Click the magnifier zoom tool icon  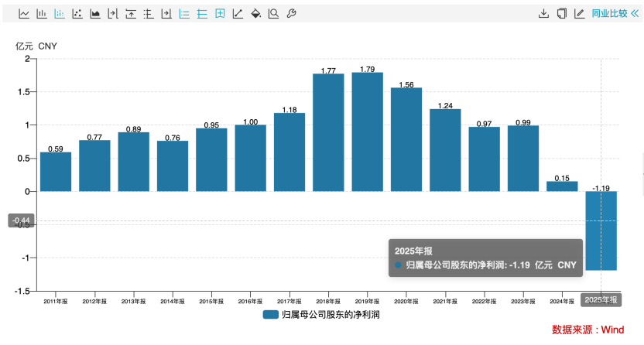(x=273, y=14)
